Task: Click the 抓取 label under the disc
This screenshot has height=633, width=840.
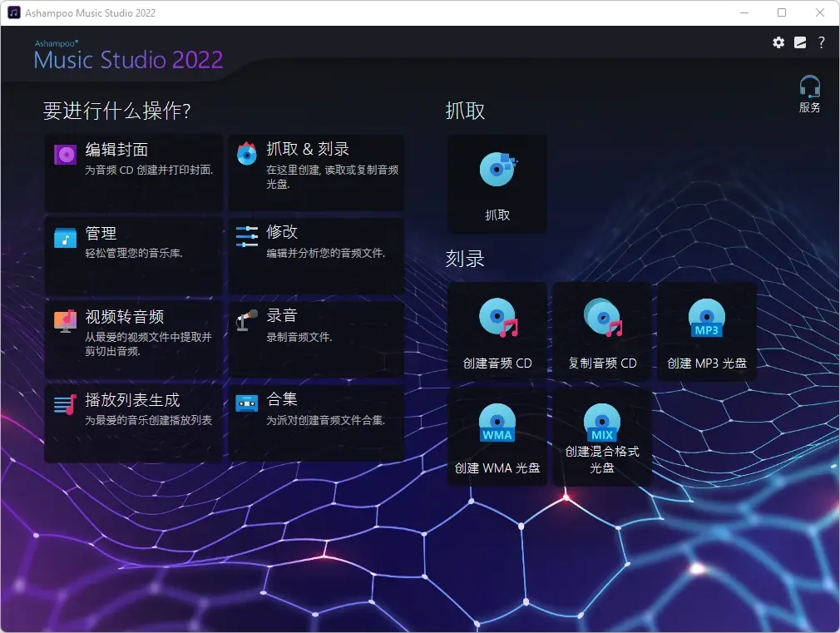Action: pos(497,215)
